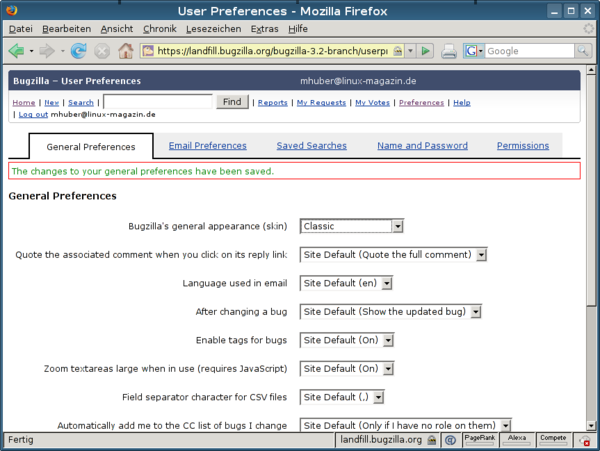This screenshot has height=451, width=600.
Task: Open the Datei menu
Action: tap(21, 29)
